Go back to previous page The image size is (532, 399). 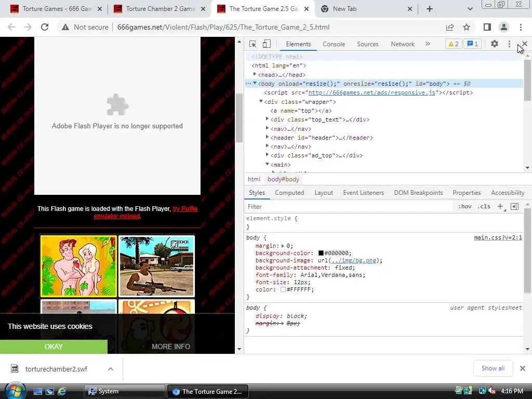click(x=11, y=27)
